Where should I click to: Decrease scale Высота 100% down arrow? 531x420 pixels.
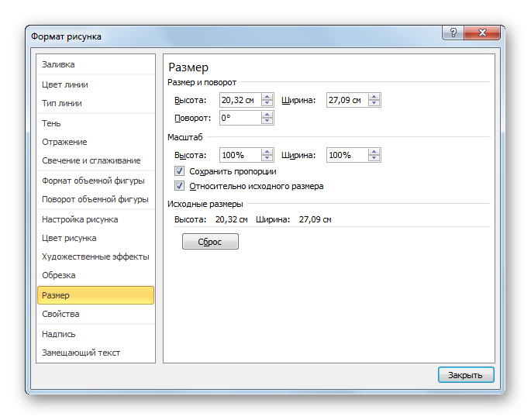[267, 158]
